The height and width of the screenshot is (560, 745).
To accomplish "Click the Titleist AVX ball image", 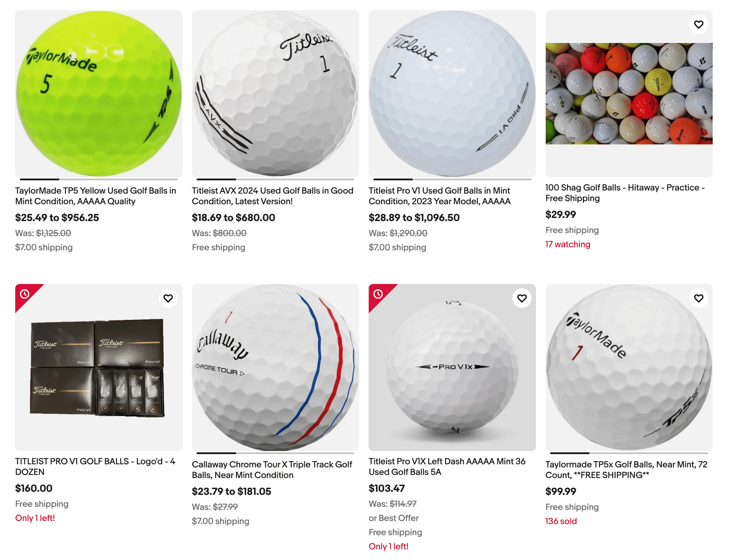I will [x=275, y=93].
